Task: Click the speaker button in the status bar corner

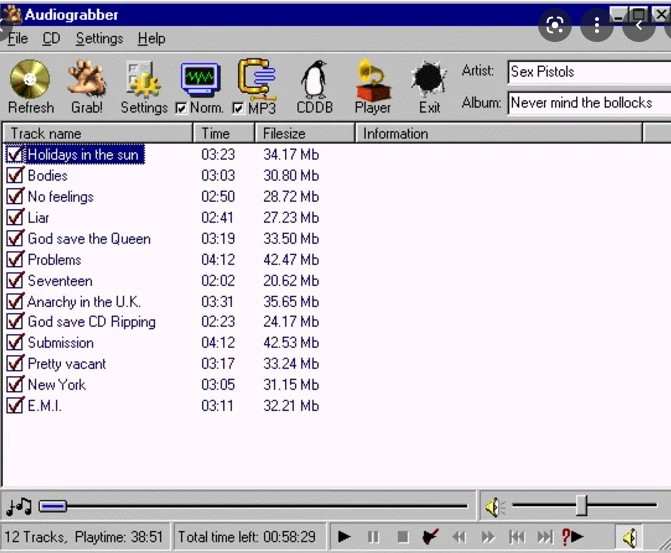Action: 629,537
